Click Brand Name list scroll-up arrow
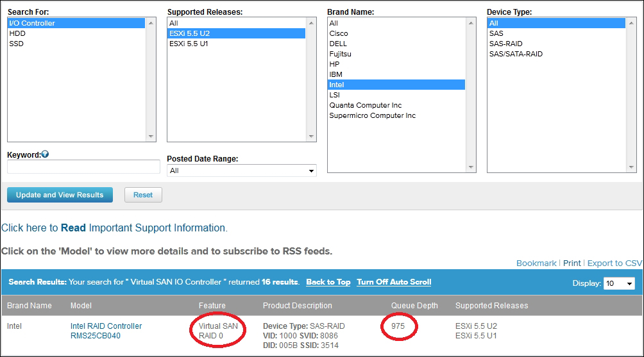Image resolution: width=644 pixels, height=357 pixels. 471,23
